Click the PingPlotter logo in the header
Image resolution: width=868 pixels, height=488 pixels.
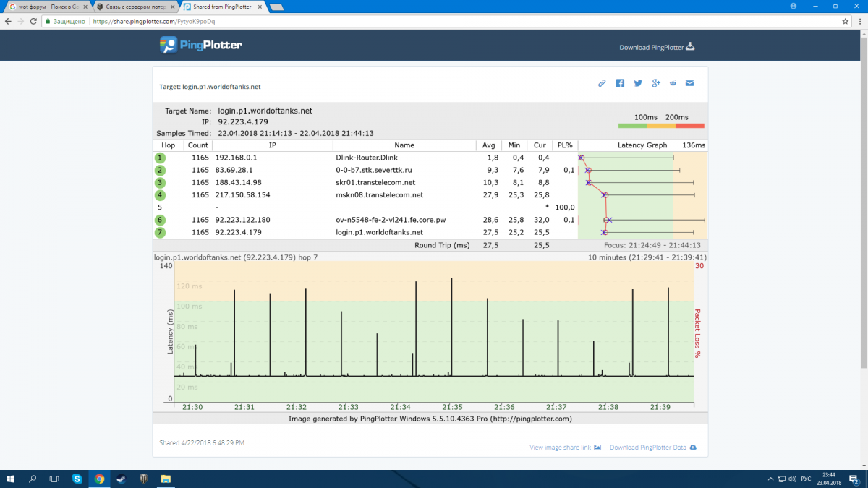[201, 46]
